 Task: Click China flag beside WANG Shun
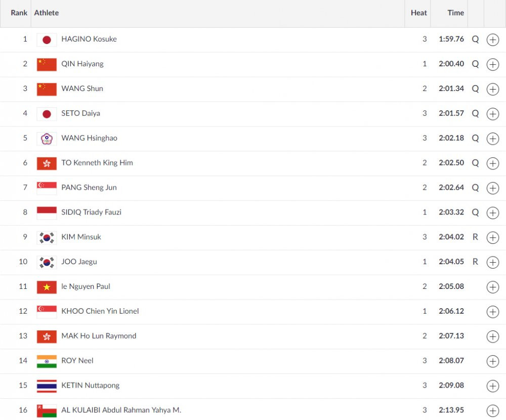click(47, 89)
